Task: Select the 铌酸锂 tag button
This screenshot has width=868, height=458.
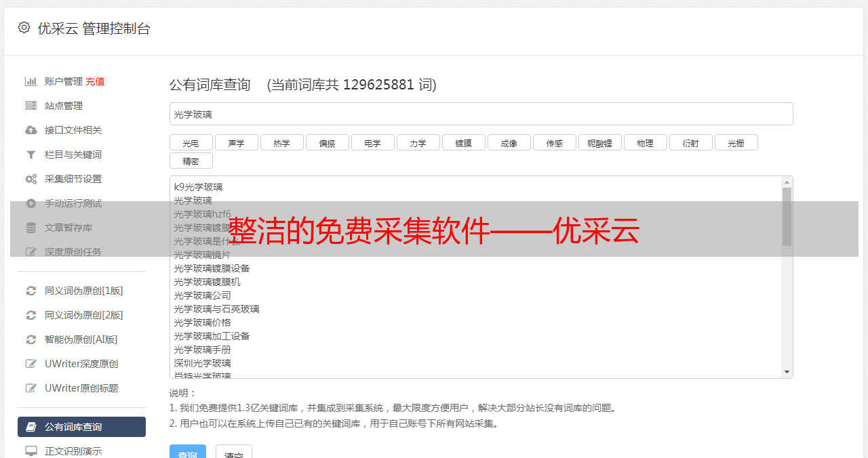Action: click(x=599, y=142)
